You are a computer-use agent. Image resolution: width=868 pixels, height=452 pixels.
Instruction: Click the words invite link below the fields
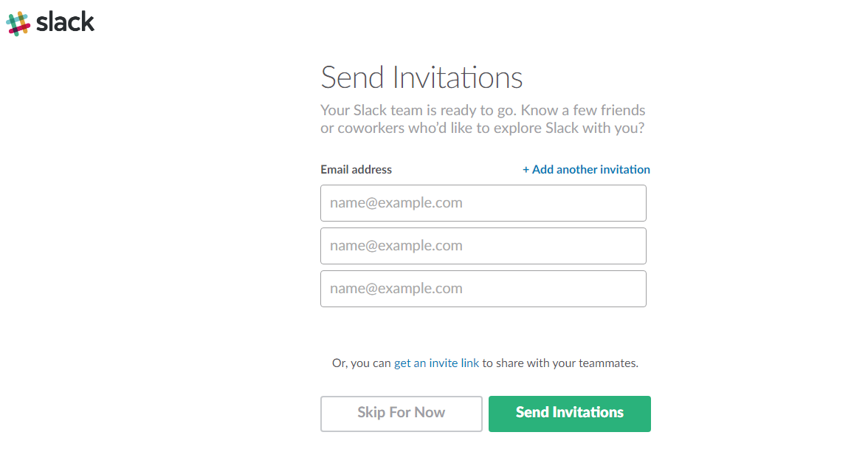click(x=454, y=363)
